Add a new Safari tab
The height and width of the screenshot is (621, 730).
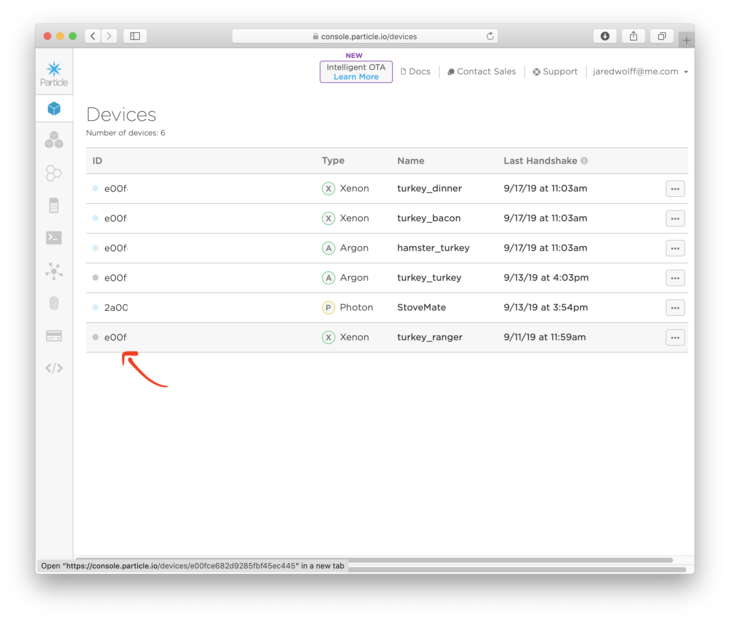686,40
